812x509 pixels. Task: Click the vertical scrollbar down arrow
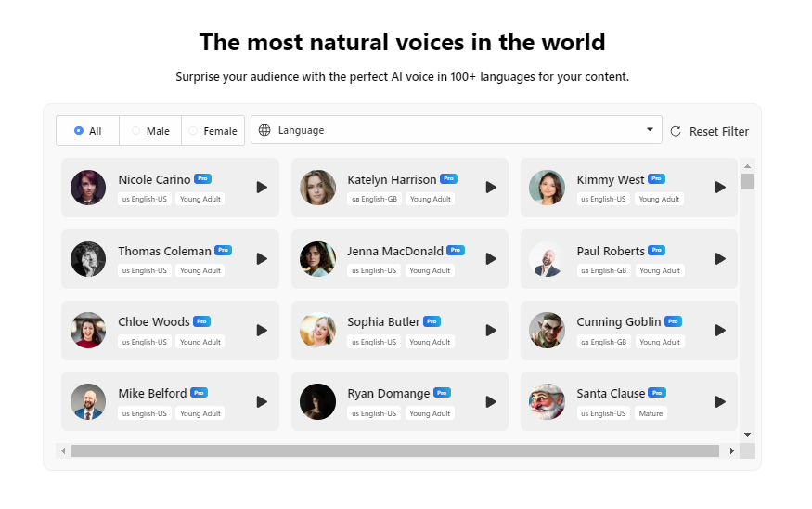click(747, 435)
